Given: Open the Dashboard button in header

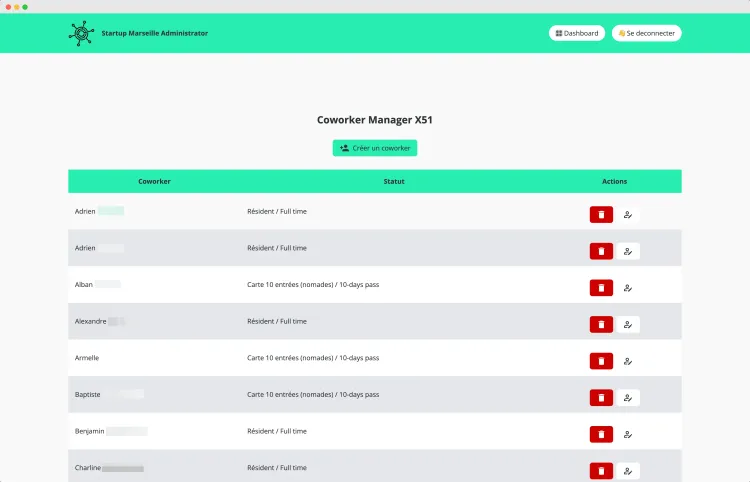Looking at the screenshot, I should pyautogui.click(x=577, y=33).
